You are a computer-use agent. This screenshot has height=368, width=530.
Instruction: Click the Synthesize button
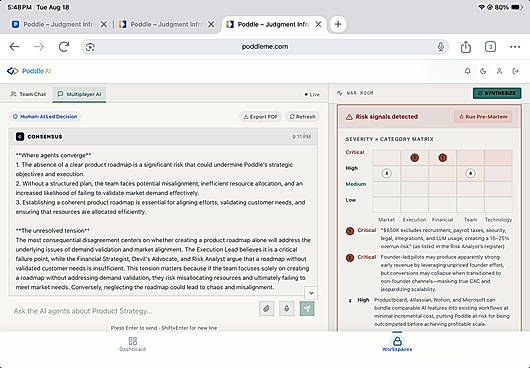pos(497,93)
